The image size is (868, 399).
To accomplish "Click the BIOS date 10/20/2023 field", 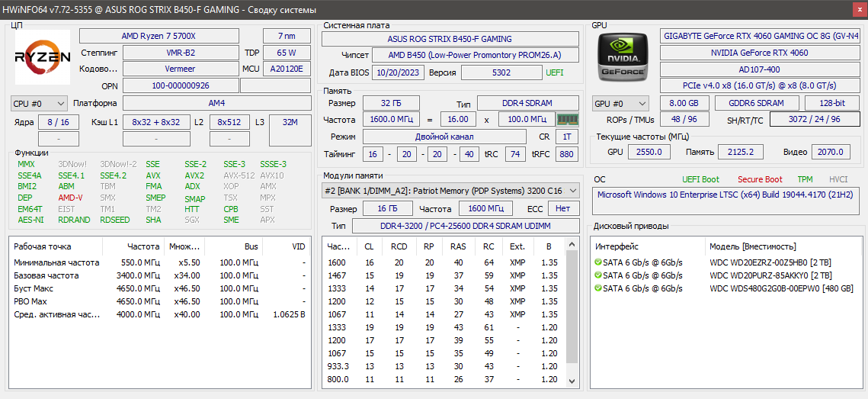I will pyautogui.click(x=399, y=72).
